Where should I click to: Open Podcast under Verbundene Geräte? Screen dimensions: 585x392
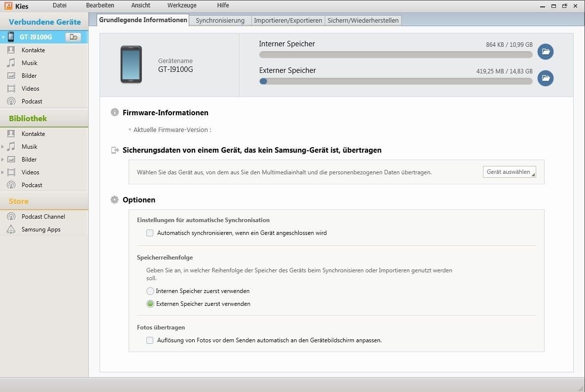[x=32, y=101]
